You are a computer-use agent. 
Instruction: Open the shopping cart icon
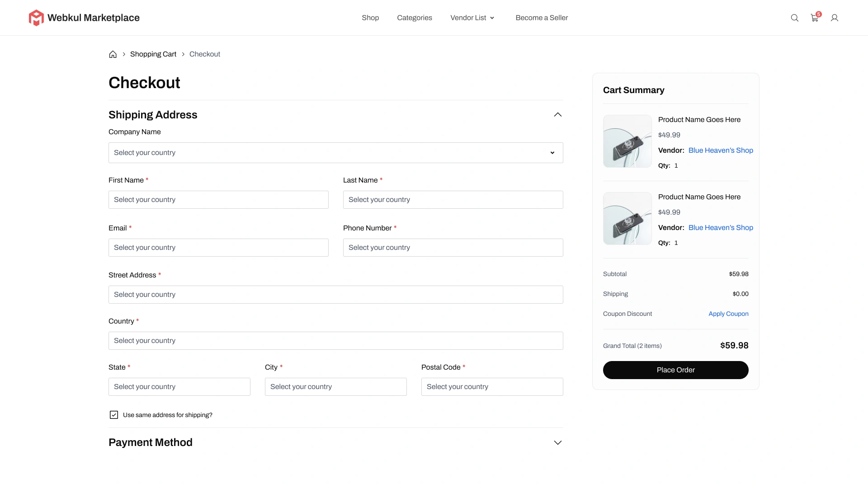point(815,18)
